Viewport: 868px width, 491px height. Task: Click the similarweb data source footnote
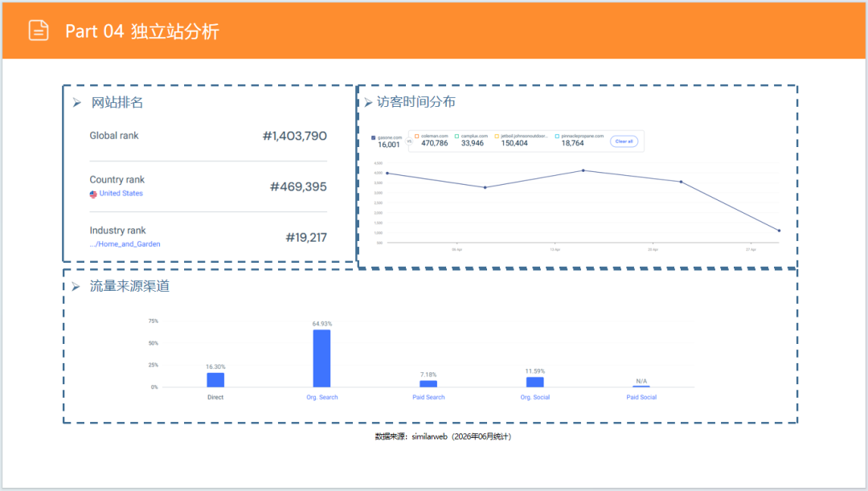coord(443,436)
